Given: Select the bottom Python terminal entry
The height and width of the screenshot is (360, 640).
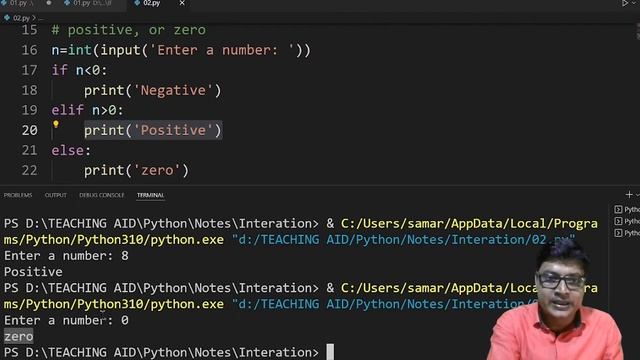Looking at the screenshot, I should pyautogui.click(x=627, y=233).
